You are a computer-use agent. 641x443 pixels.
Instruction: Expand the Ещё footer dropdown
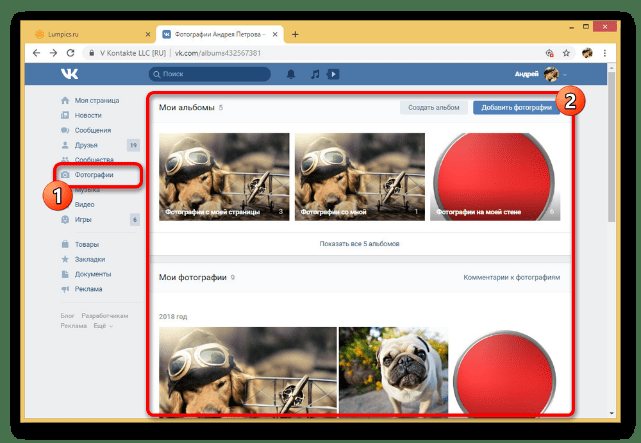(x=103, y=326)
